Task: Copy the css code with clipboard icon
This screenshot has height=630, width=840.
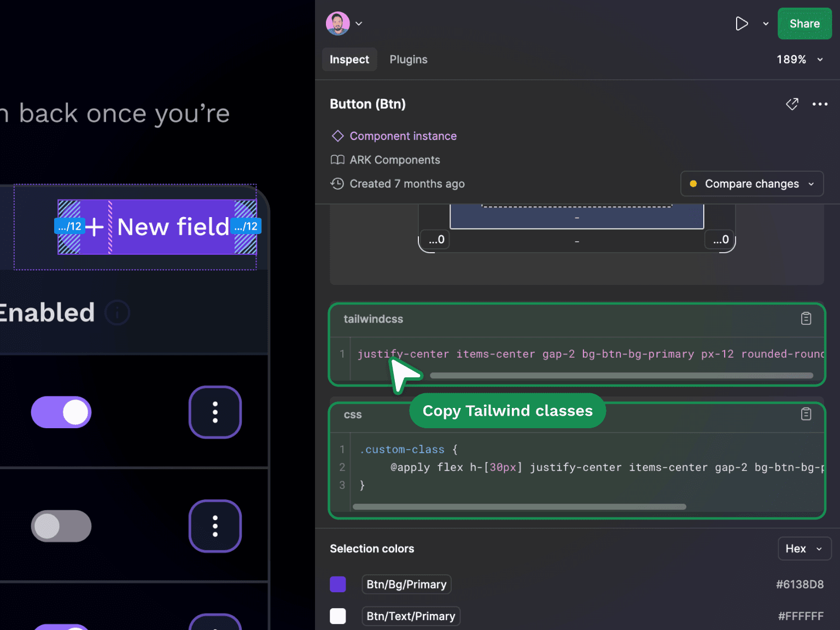Action: [x=806, y=414]
